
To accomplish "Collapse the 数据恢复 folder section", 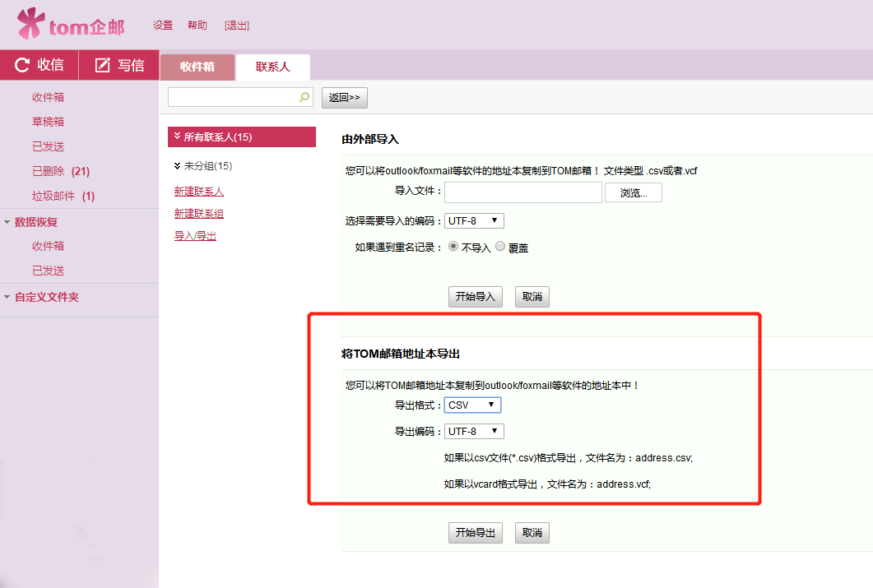I will click(x=8, y=222).
